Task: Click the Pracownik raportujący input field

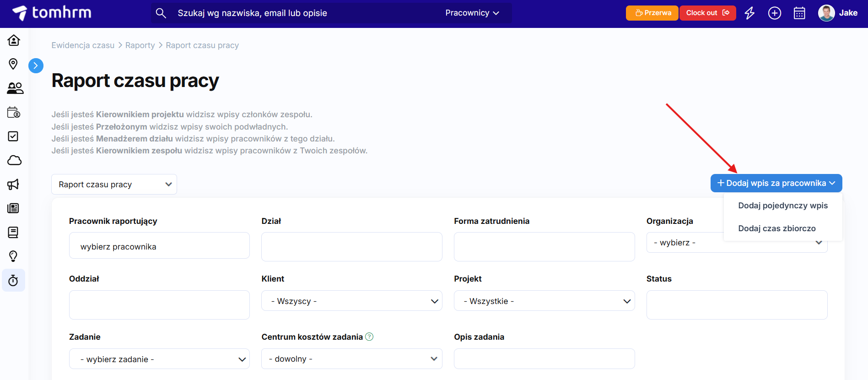Action: point(159,246)
